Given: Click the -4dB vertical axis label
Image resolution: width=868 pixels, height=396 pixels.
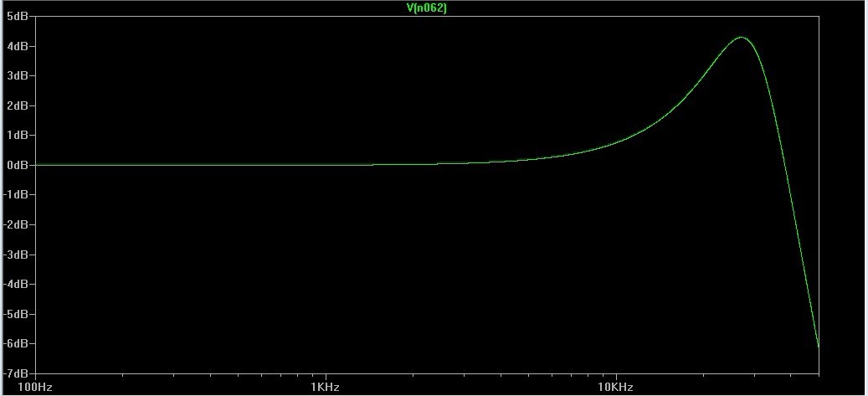Looking at the screenshot, I should click(x=15, y=284).
